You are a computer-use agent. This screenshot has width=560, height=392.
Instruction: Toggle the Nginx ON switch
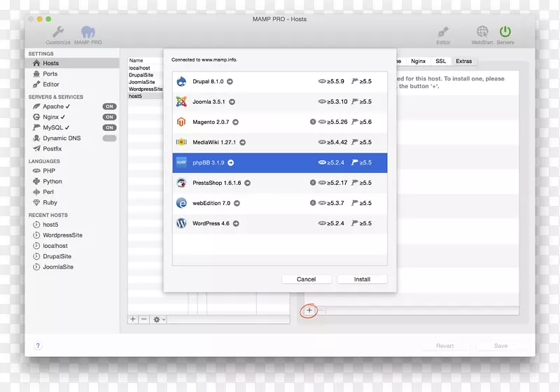(x=109, y=117)
